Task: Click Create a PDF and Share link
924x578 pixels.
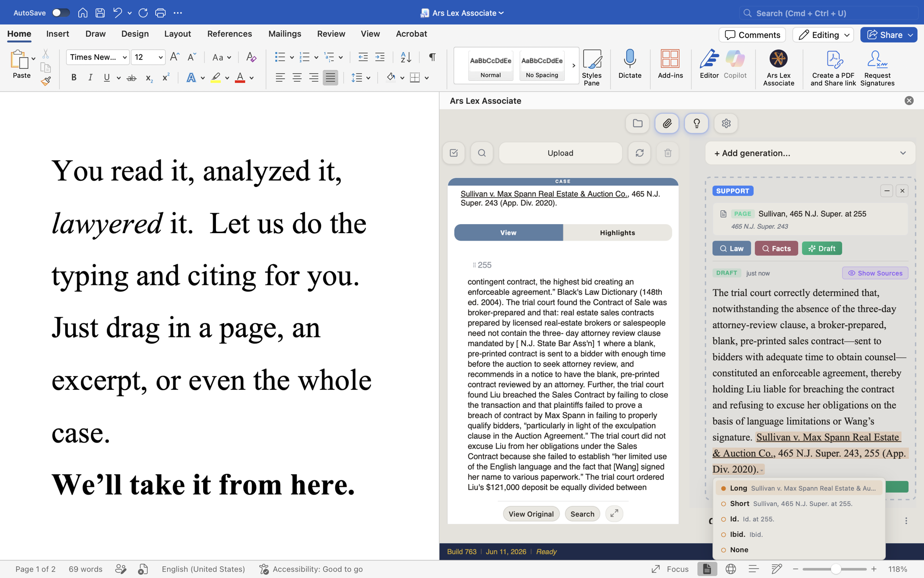Action: pyautogui.click(x=833, y=67)
